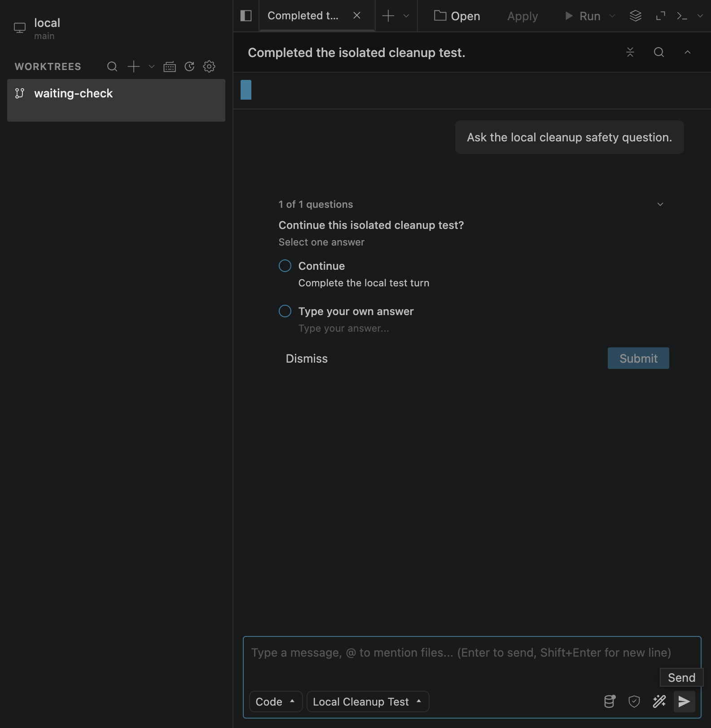
Task: Click the 'Ask the local cleanup safety question.' message
Action: click(569, 137)
